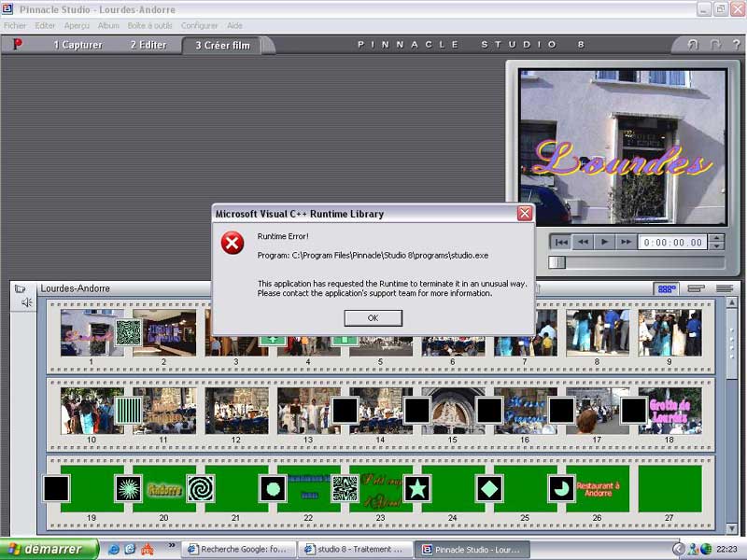Play the preview video
Image resolution: width=747 pixels, height=560 pixels.
click(604, 242)
